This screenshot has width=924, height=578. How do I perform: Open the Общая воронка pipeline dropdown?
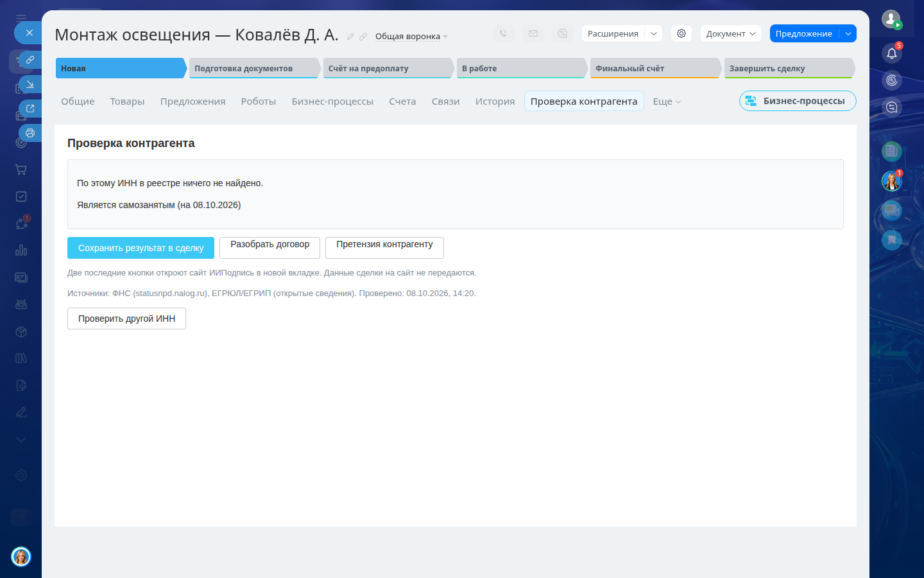pos(411,37)
